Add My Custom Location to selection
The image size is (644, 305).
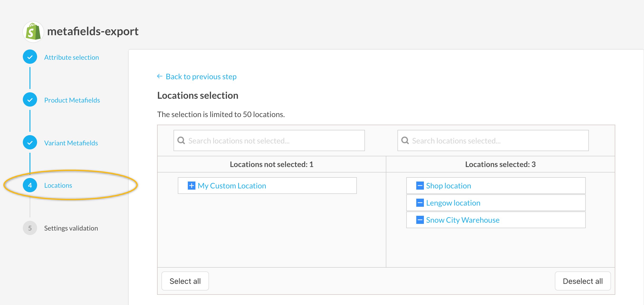[232, 186]
